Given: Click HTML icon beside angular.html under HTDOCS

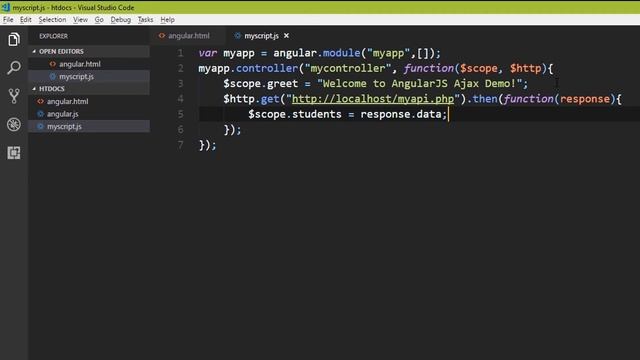Looking at the screenshot, I should pos(40,101).
